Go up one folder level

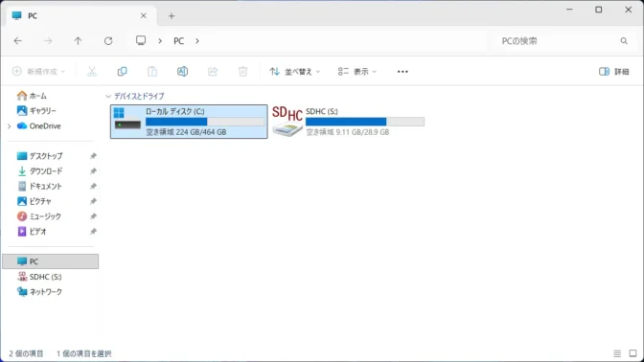[x=78, y=40]
